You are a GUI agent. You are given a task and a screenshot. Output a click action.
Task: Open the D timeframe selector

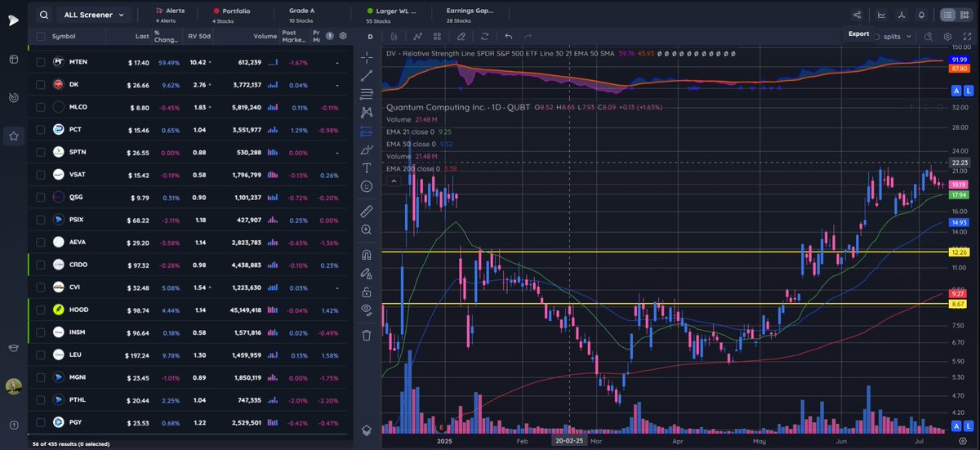[x=370, y=36]
